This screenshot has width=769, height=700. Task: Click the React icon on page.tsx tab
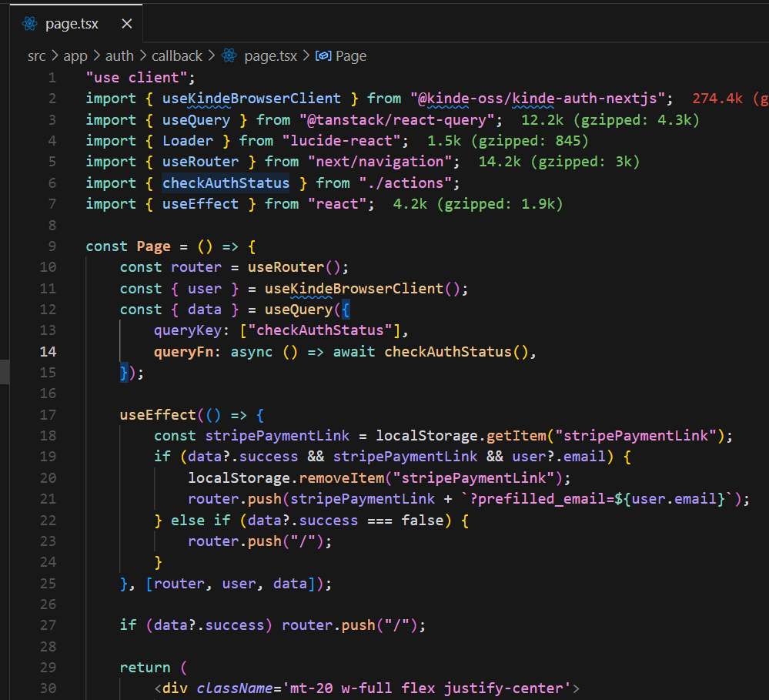point(29,23)
